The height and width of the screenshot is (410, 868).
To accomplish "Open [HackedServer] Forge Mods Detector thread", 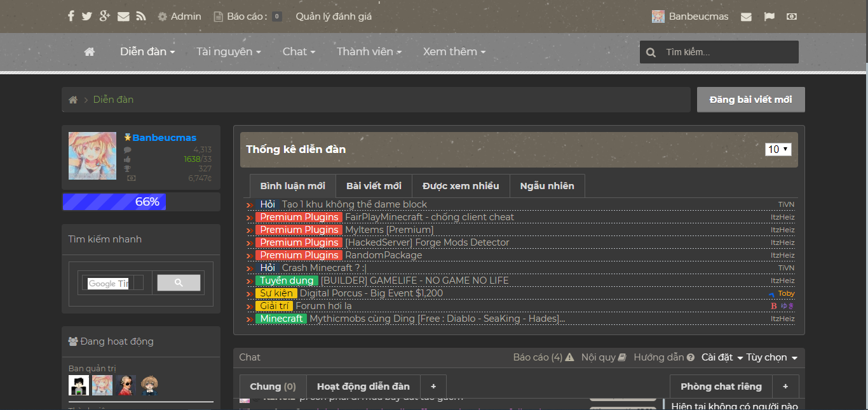I will coord(427,242).
